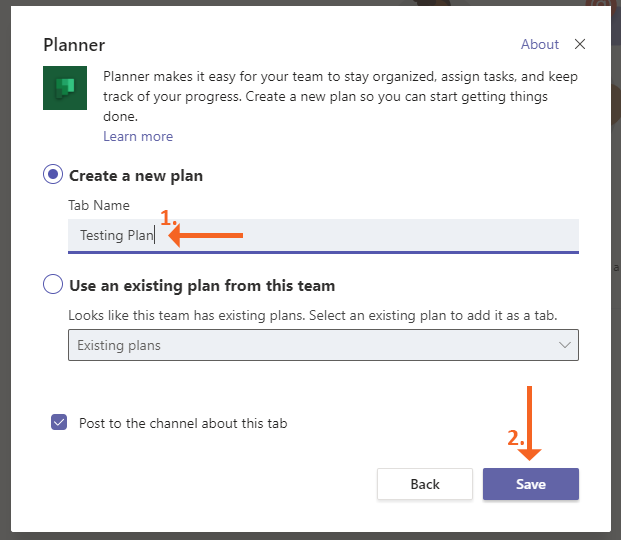The width and height of the screenshot is (621, 540).
Task: Uncheck the Post to the channel checkbox
Action: tap(59, 423)
